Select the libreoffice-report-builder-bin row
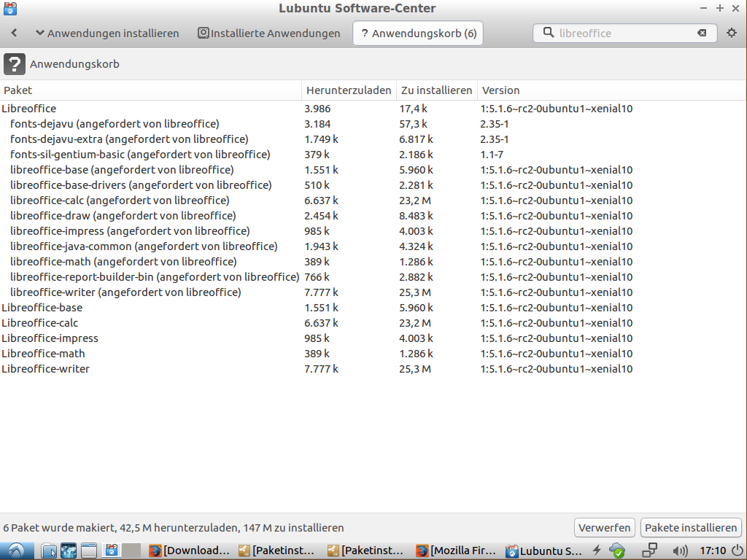 [373, 276]
